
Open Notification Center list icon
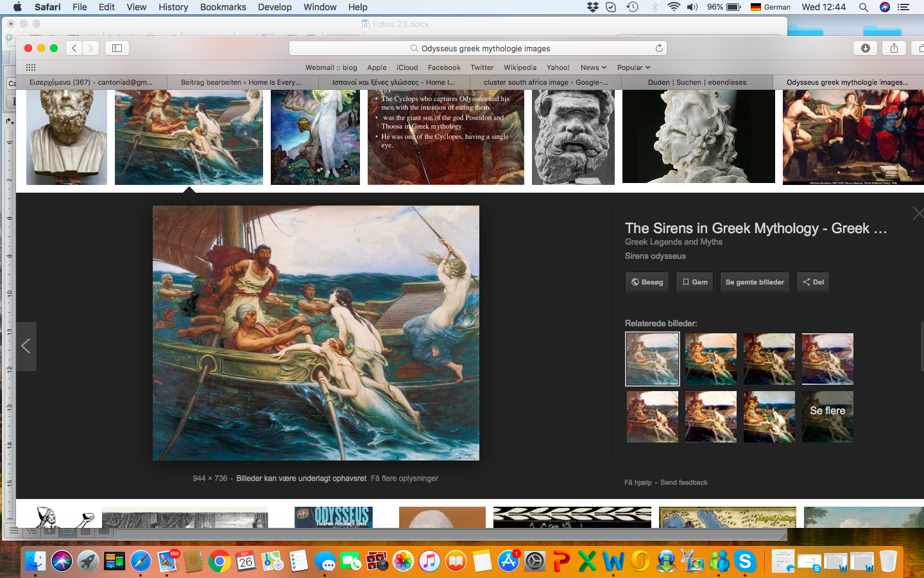(903, 7)
